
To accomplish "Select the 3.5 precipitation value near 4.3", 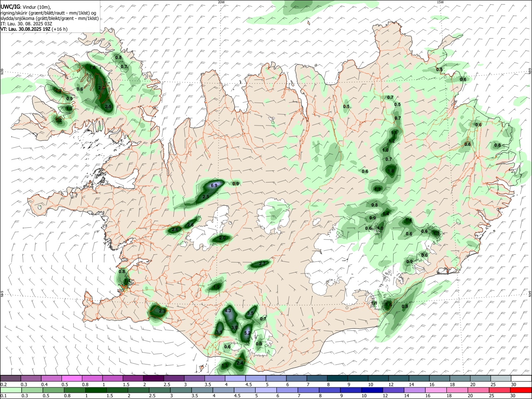I will point(250,313).
